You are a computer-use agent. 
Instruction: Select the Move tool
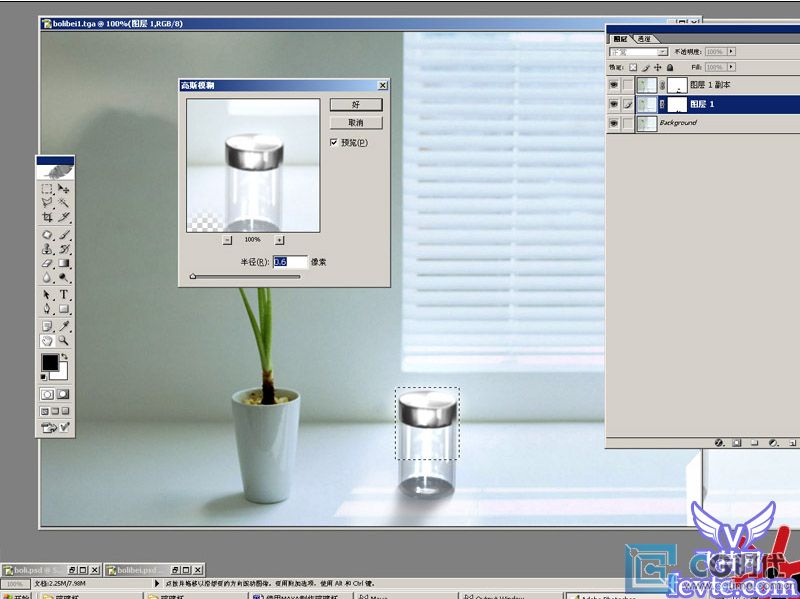pyautogui.click(x=63, y=189)
